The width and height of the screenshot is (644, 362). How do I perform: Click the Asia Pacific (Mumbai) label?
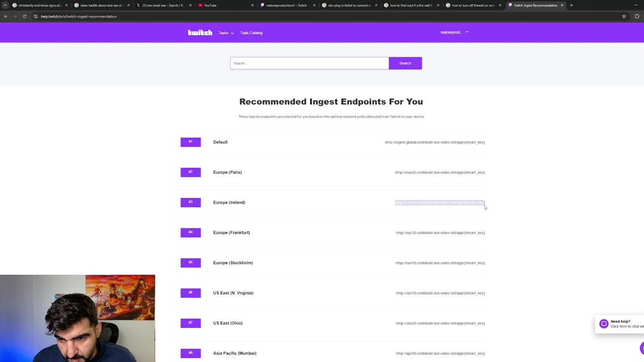[234, 353]
